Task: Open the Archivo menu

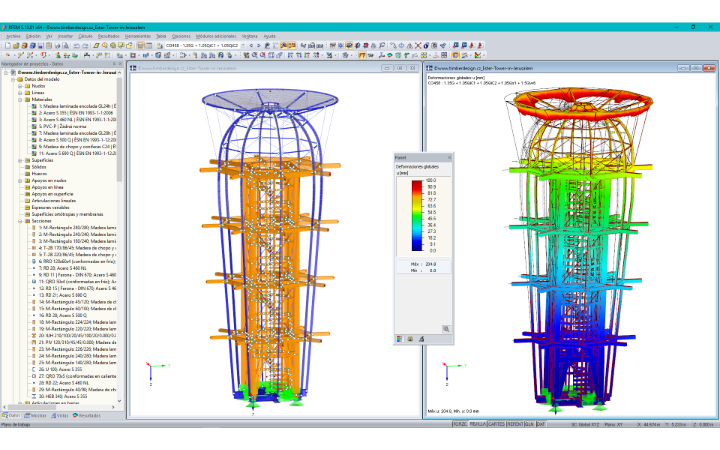Action: (13, 36)
